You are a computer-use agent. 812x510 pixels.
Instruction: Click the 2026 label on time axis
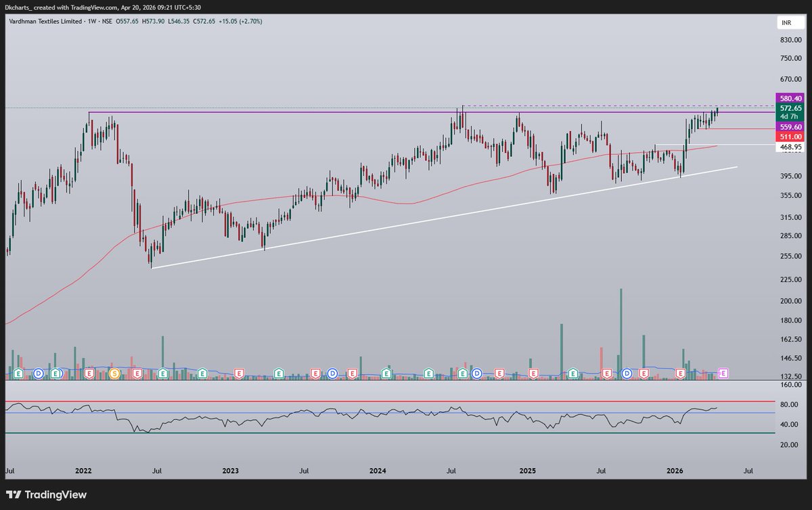click(674, 469)
